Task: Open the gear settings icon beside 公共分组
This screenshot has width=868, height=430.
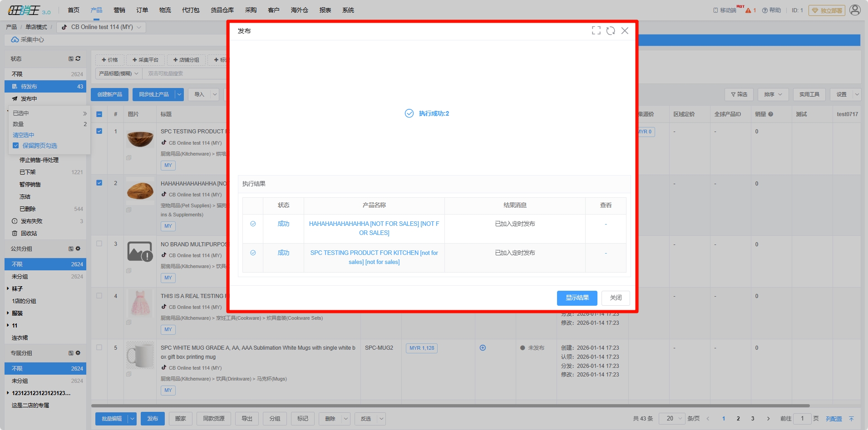Action: click(x=78, y=249)
